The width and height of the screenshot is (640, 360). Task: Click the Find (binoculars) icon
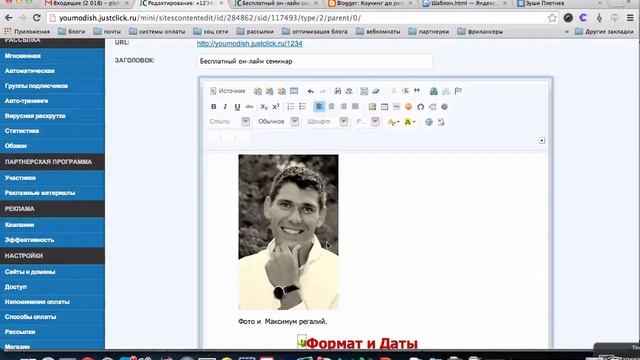pos(338,91)
